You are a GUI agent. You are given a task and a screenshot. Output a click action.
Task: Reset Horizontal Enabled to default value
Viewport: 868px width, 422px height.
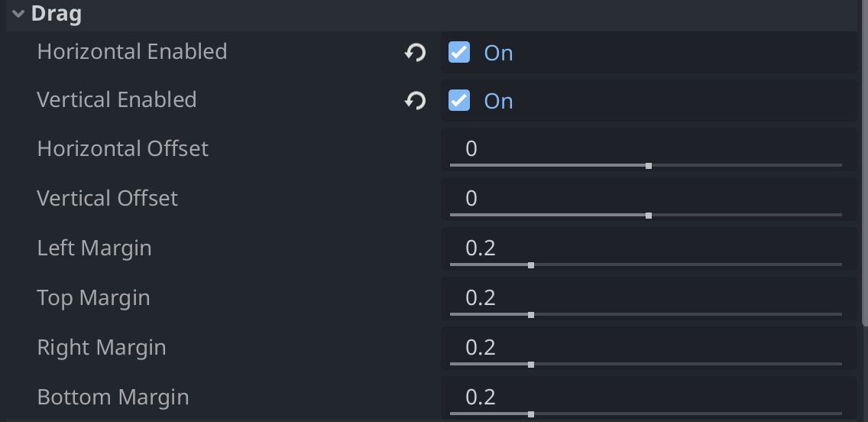pyautogui.click(x=415, y=53)
